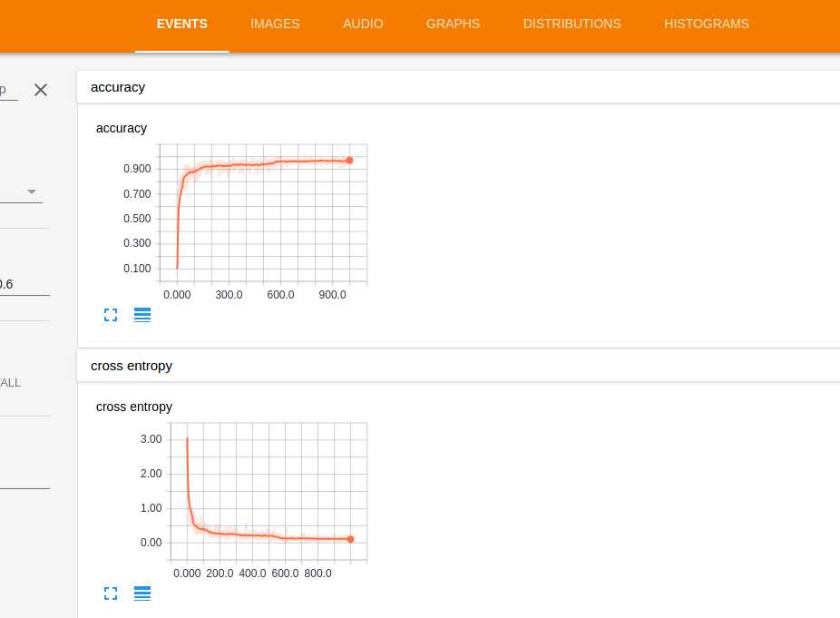Toggle log scale on the accuracy chart
Screen dimensions: 840x618
pos(142,315)
